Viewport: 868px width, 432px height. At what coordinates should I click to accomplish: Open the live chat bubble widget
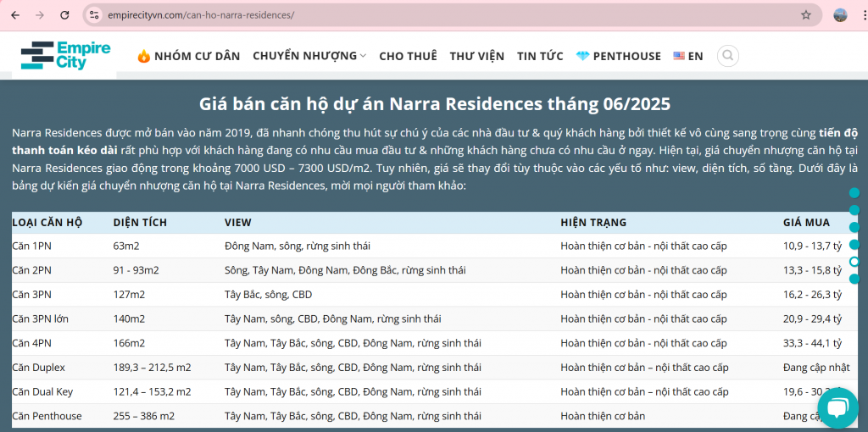pyautogui.click(x=837, y=409)
